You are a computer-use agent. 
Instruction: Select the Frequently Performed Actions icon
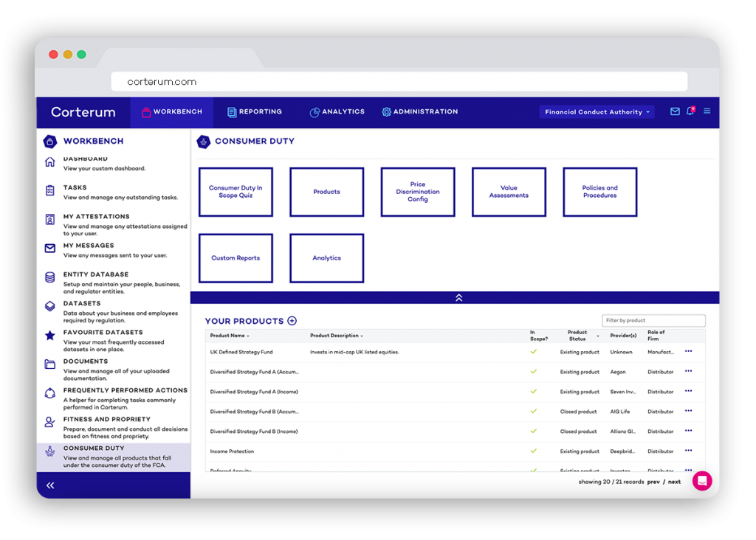pyautogui.click(x=49, y=393)
